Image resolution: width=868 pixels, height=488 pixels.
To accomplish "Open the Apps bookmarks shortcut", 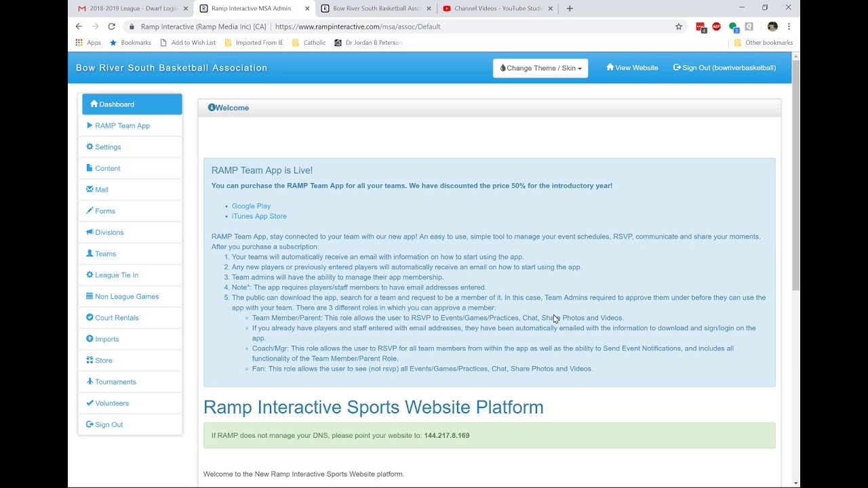I will point(88,43).
